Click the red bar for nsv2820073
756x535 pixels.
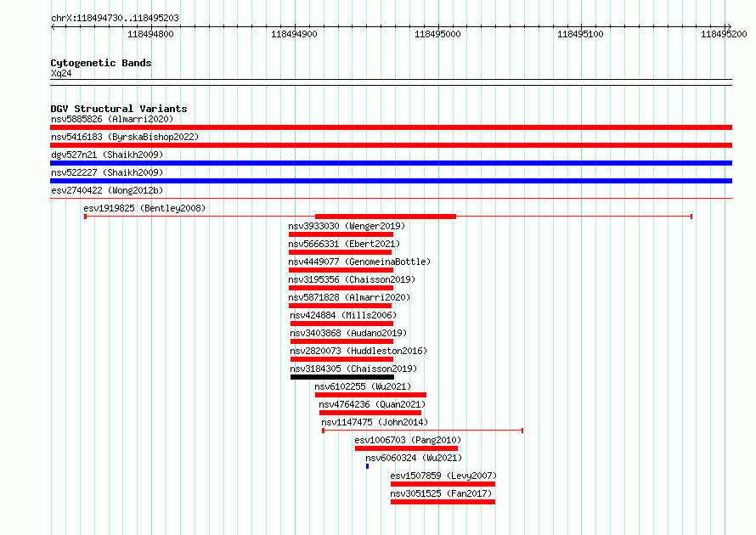(341, 359)
